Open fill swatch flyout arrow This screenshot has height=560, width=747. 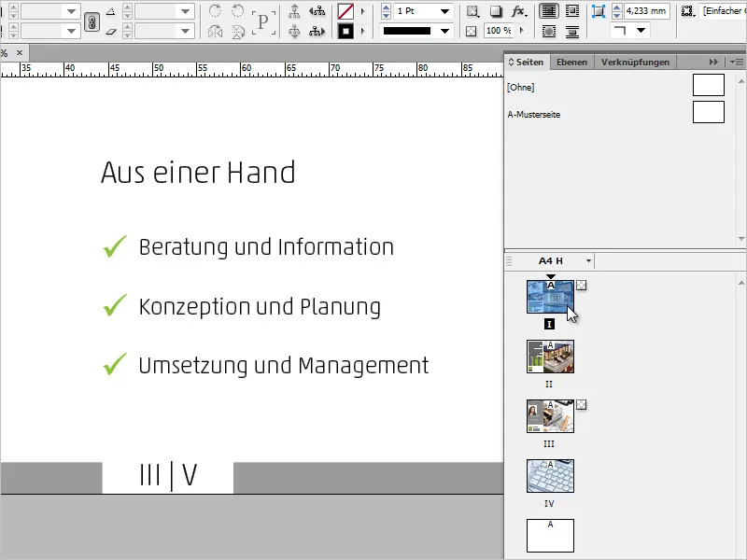[x=363, y=11]
